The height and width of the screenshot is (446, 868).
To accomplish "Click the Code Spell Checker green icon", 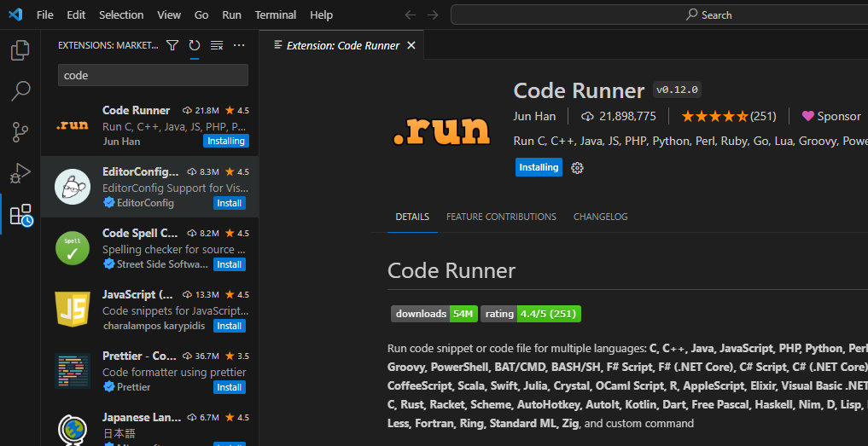I will (73, 248).
